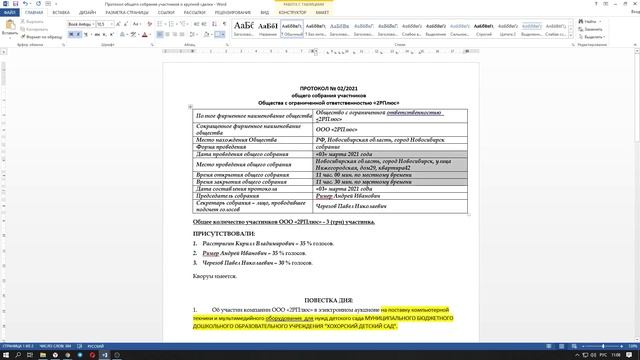Viewport: 640px width, 360px height.
Task: Open the РАЗМЕТКА СТРАНИЦЫ tab
Action: 127,13
